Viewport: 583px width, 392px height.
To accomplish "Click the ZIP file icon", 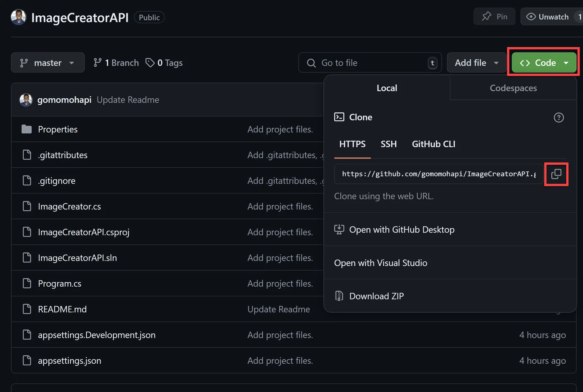I will coord(339,296).
